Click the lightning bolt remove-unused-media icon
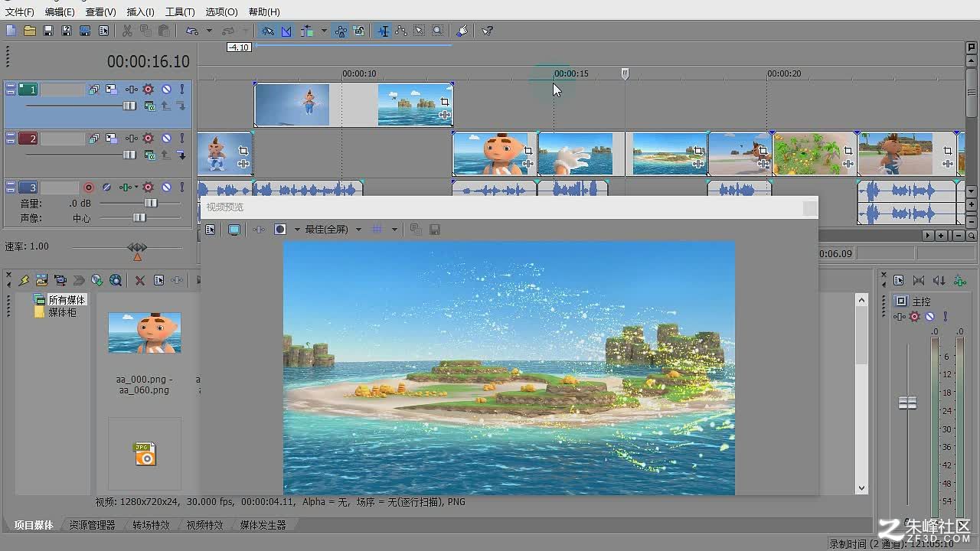 coord(24,281)
